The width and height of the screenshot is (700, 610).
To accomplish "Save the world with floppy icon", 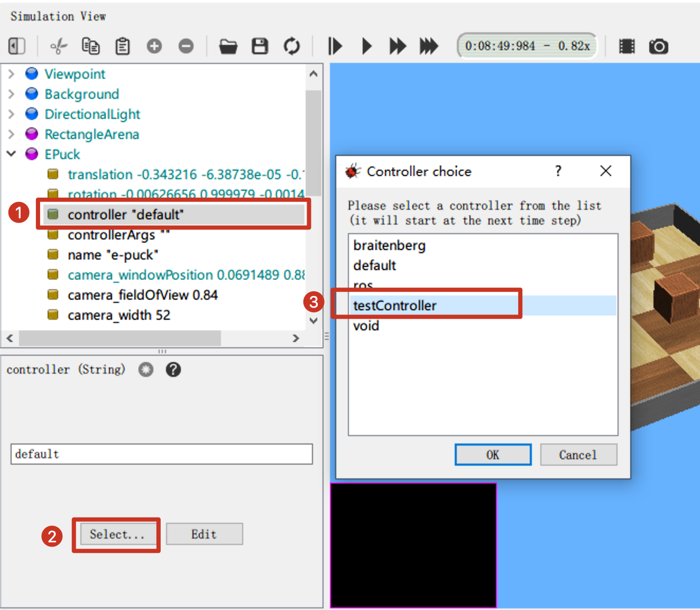I will pos(260,47).
